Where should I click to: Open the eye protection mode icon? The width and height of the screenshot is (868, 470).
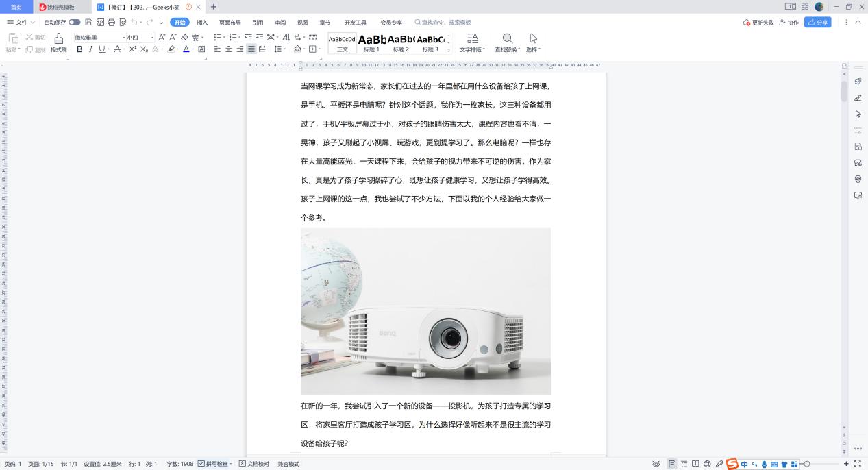656,464
